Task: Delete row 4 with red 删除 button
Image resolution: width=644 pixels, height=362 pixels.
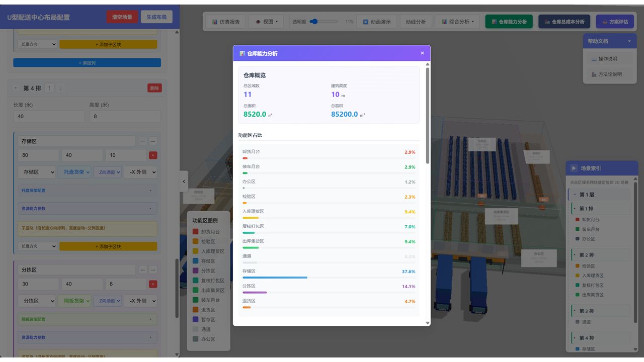Action: tap(154, 88)
